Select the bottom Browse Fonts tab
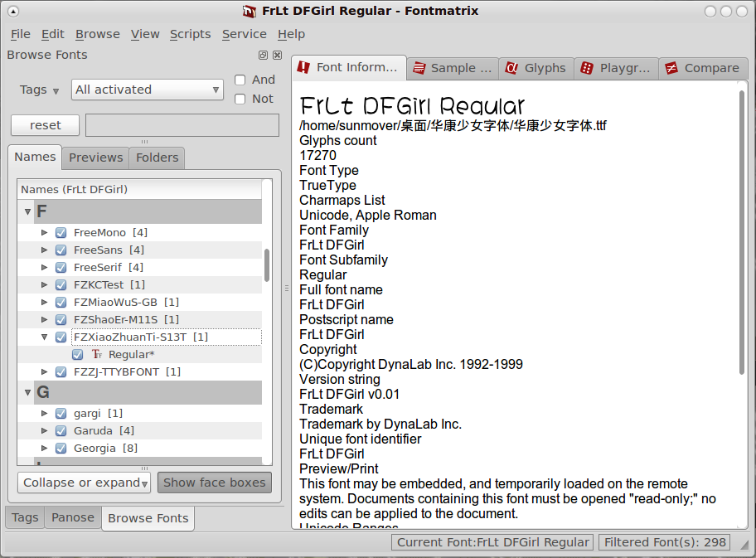 [x=148, y=518]
